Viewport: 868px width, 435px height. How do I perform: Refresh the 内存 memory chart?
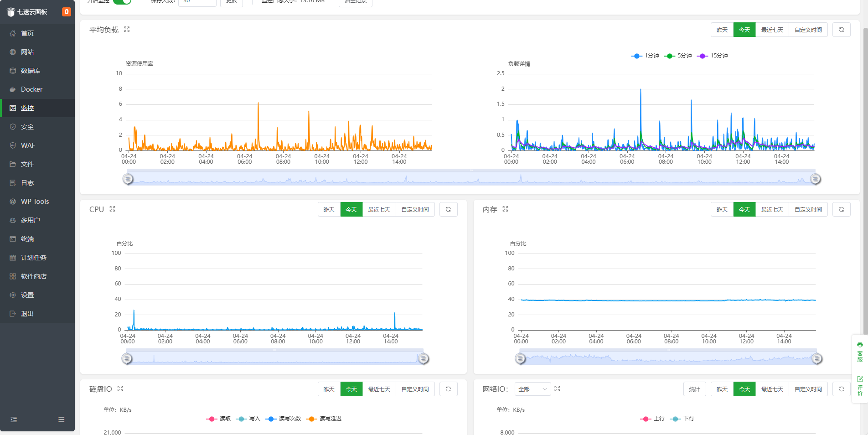[x=842, y=209]
